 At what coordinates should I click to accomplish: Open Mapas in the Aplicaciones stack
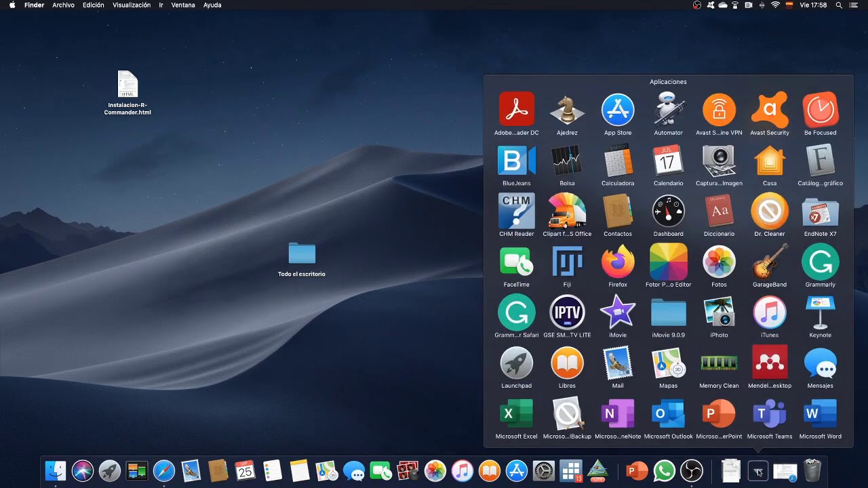[x=669, y=363]
